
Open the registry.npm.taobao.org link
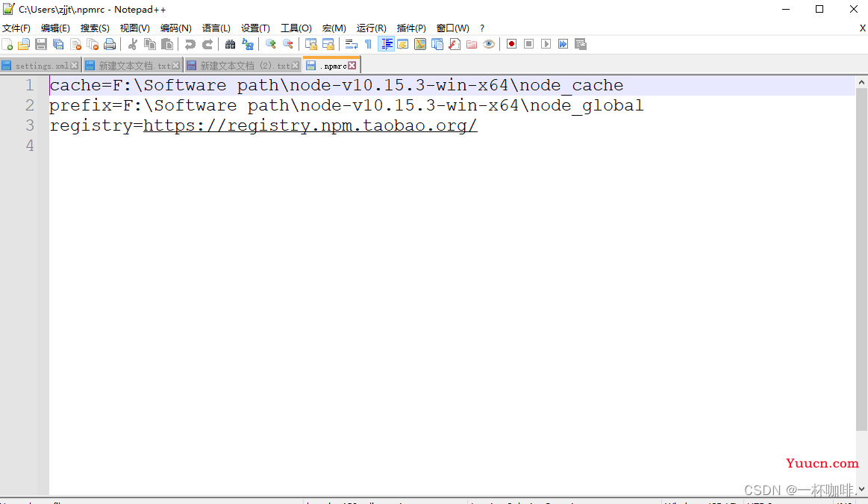(310, 125)
